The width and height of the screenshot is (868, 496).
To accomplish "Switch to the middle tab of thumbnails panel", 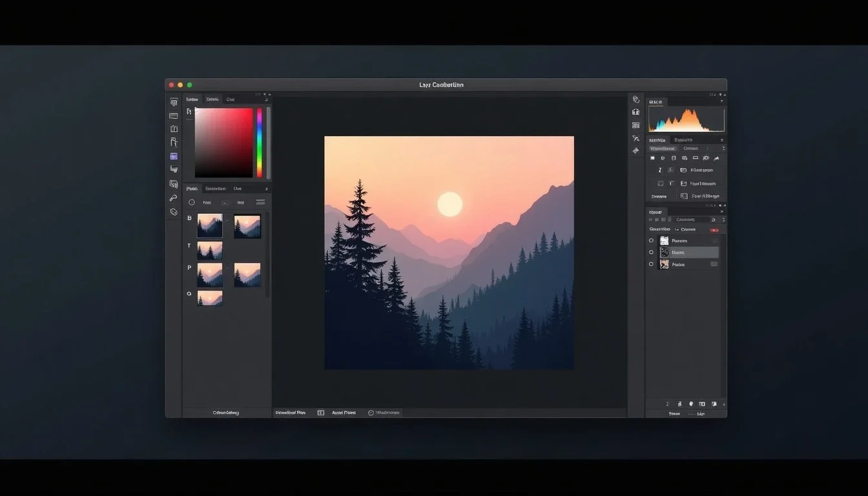I will (216, 189).
